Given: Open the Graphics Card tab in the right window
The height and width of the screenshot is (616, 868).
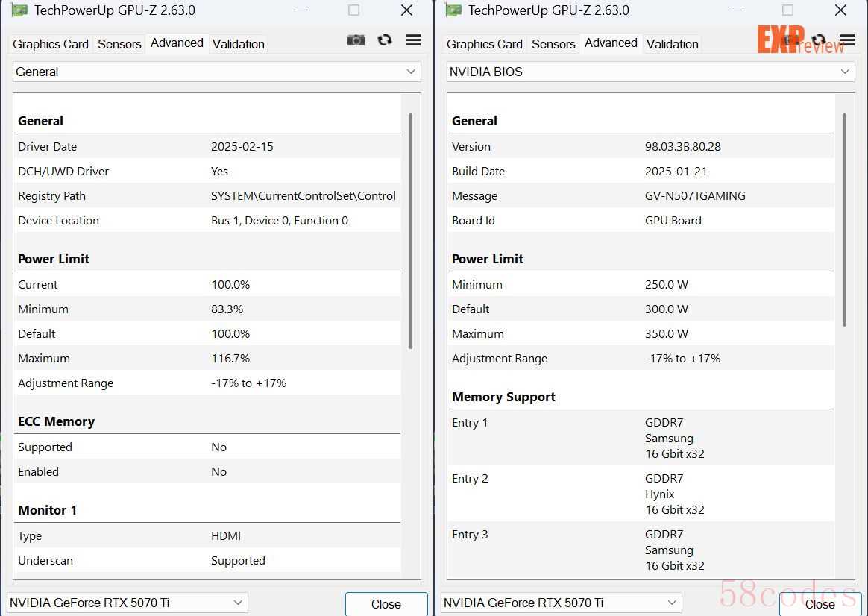Looking at the screenshot, I should click(485, 44).
